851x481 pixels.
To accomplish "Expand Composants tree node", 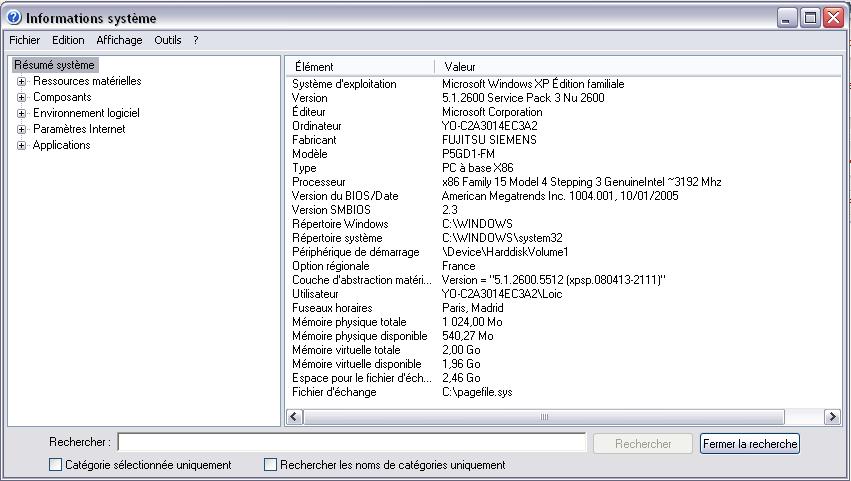I will pos(21,98).
